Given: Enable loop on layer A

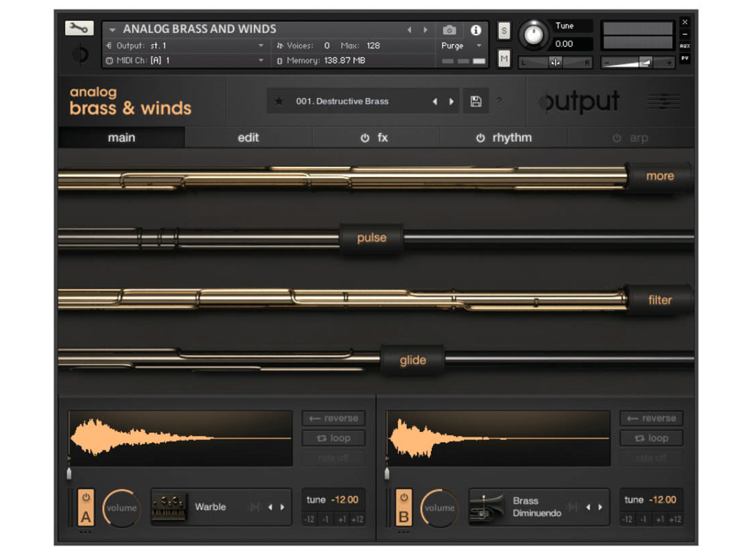Looking at the screenshot, I should (x=333, y=438).
